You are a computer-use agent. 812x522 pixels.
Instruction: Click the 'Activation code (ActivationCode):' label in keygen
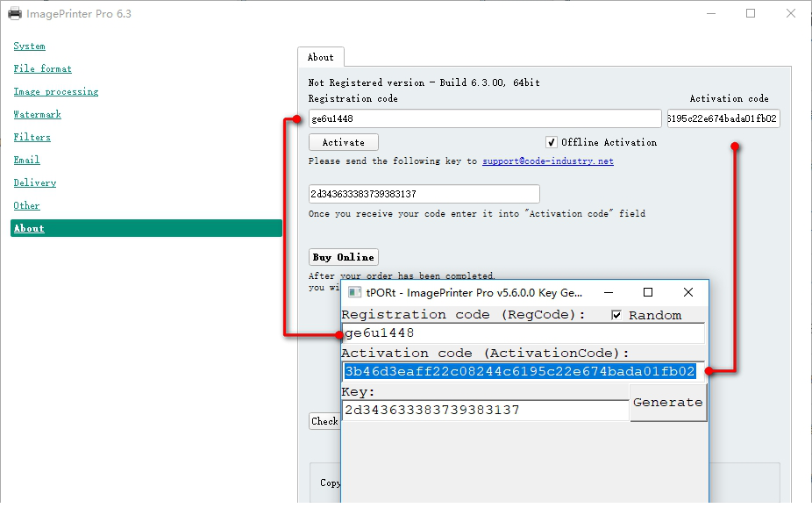coord(485,354)
